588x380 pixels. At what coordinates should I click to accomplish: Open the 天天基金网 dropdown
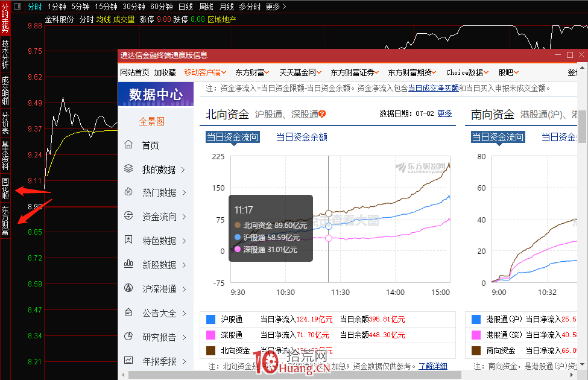(x=300, y=72)
